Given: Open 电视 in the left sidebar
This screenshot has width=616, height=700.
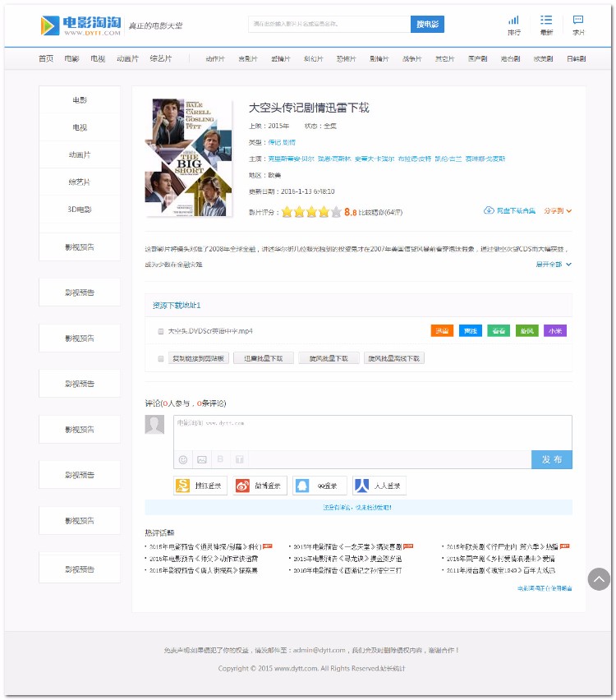Looking at the screenshot, I should tap(80, 127).
